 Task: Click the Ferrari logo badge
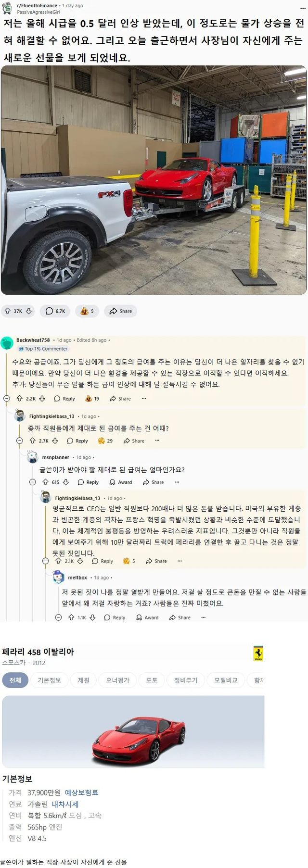pyautogui.click(x=258, y=654)
